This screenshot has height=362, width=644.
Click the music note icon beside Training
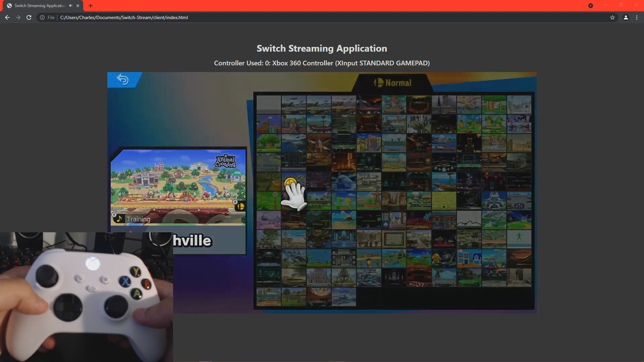pyautogui.click(x=119, y=219)
